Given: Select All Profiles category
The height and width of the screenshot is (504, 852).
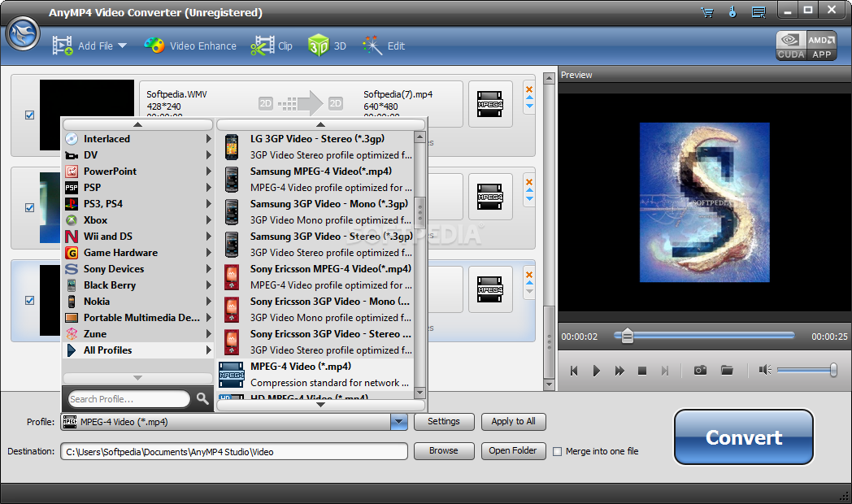Looking at the screenshot, I should (x=138, y=350).
